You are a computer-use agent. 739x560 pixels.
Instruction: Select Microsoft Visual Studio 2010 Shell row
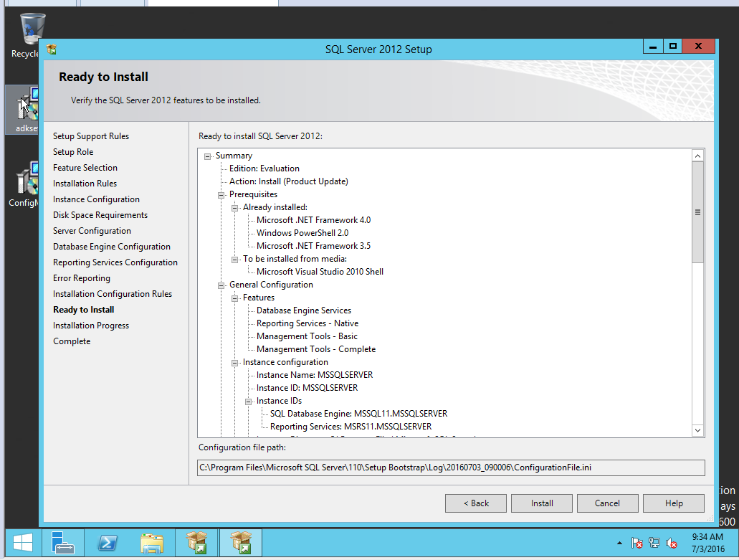click(320, 272)
